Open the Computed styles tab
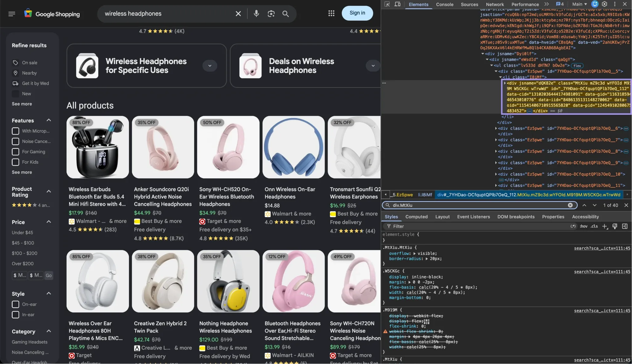Viewport: 632px width, 364px height. click(416, 217)
